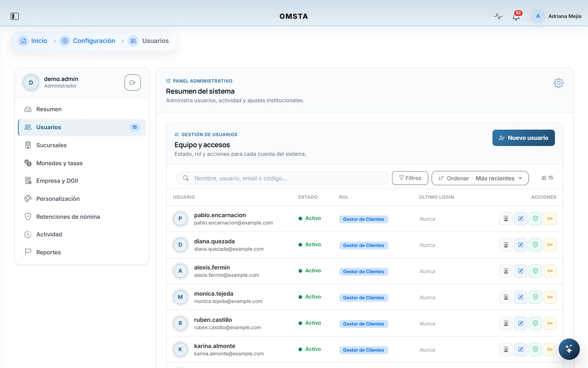The image size is (588, 368).
Task: Click the Nuevo usuario button
Action: [523, 138]
